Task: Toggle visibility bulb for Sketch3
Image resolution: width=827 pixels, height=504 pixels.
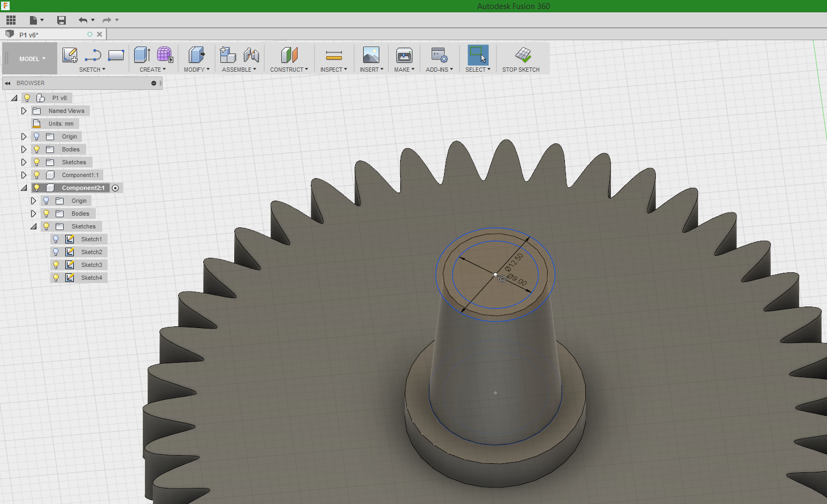Action: click(56, 265)
